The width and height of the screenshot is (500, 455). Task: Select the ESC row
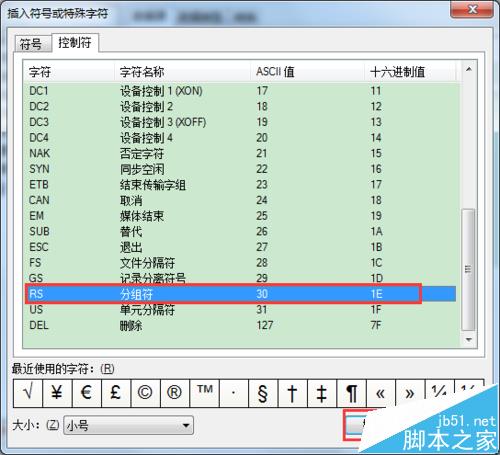[x=241, y=247]
